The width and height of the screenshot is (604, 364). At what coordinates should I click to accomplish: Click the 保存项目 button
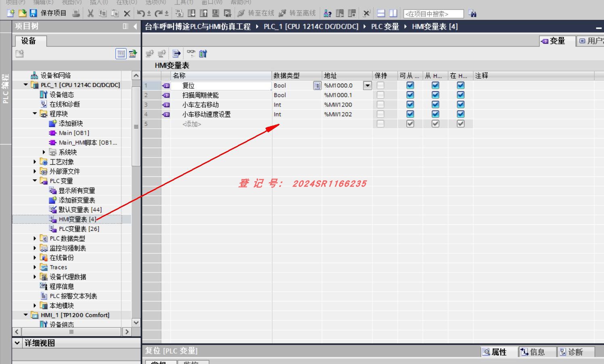point(48,13)
